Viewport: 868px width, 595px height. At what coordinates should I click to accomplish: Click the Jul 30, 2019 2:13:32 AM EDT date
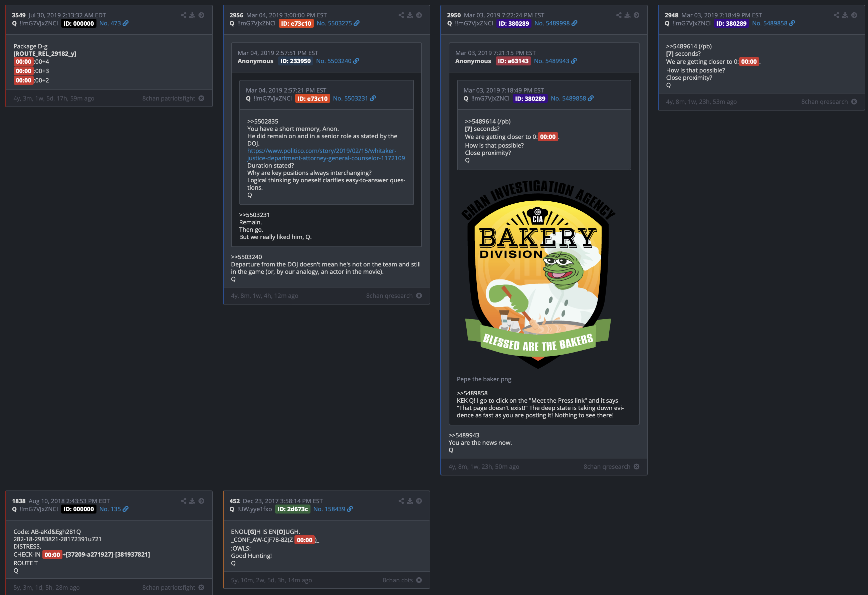pos(67,15)
